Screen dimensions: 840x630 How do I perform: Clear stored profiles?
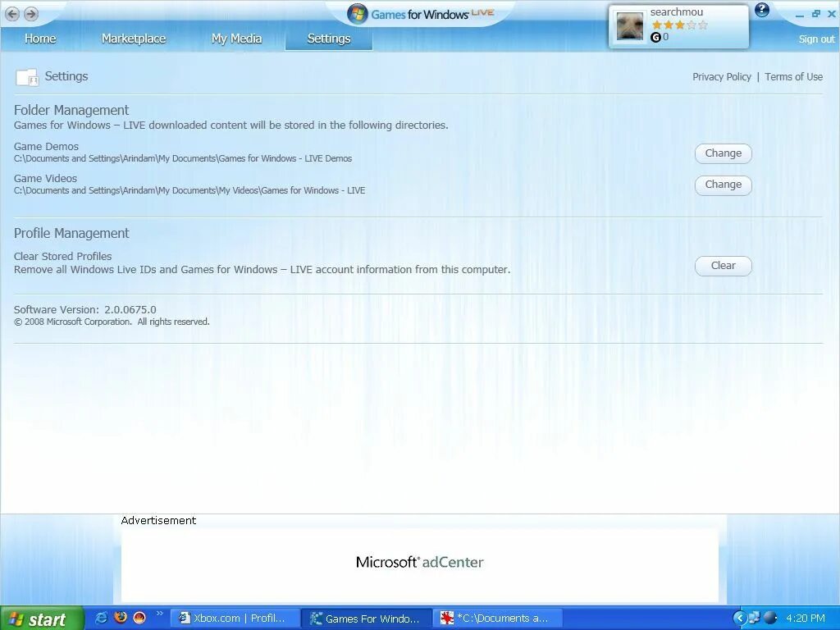(x=724, y=266)
